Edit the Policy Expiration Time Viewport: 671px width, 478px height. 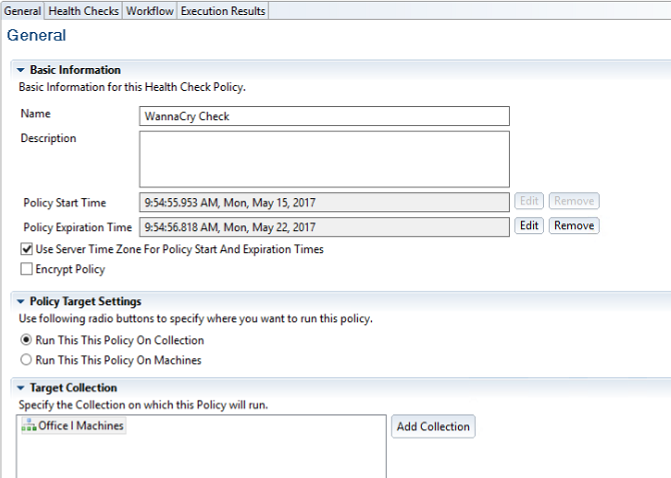[x=529, y=226]
